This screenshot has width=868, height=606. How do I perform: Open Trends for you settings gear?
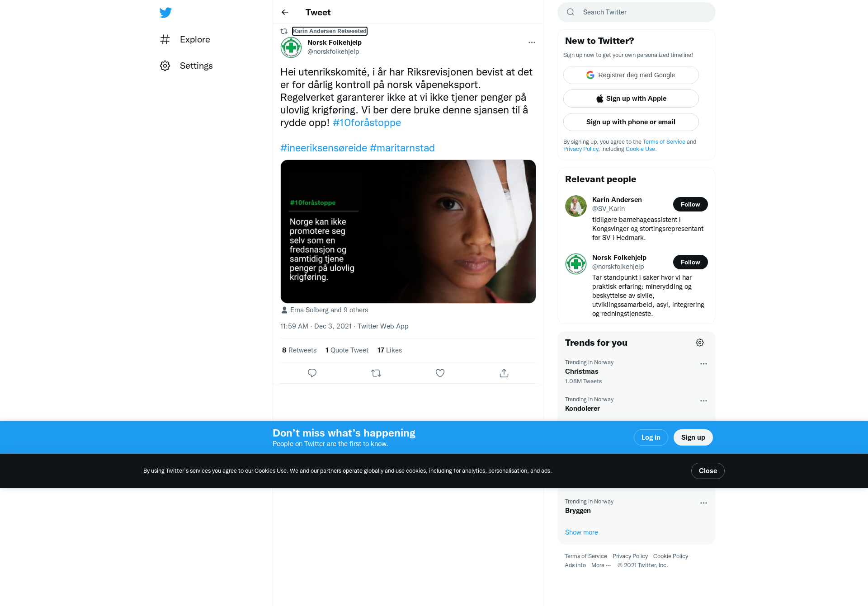click(x=700, y=343)
